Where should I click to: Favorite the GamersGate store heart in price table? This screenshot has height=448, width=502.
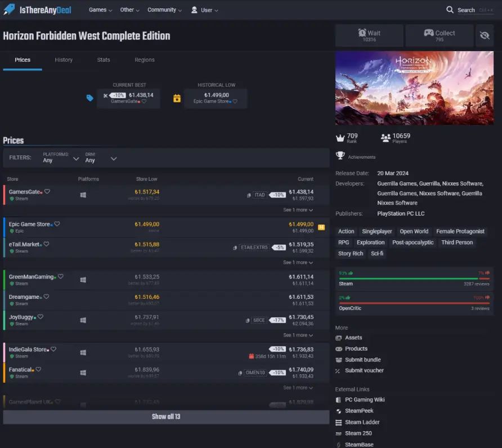pos(47,191)
